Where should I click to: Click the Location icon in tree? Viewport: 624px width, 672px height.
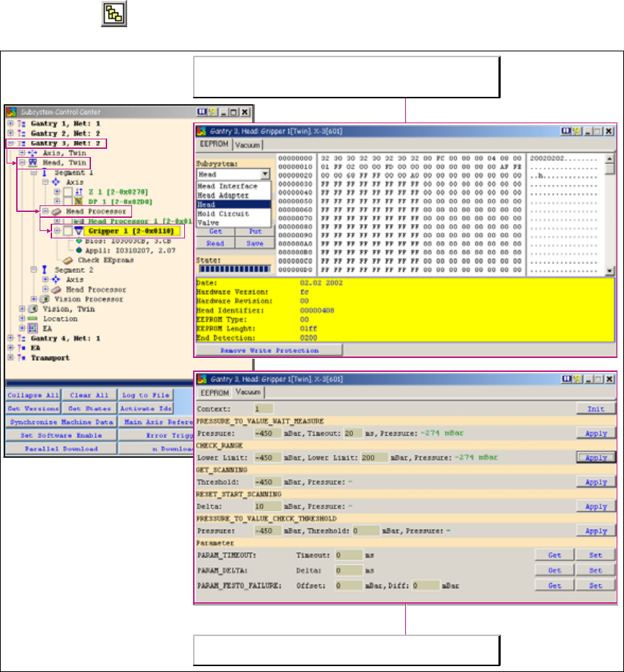[33, 319]
